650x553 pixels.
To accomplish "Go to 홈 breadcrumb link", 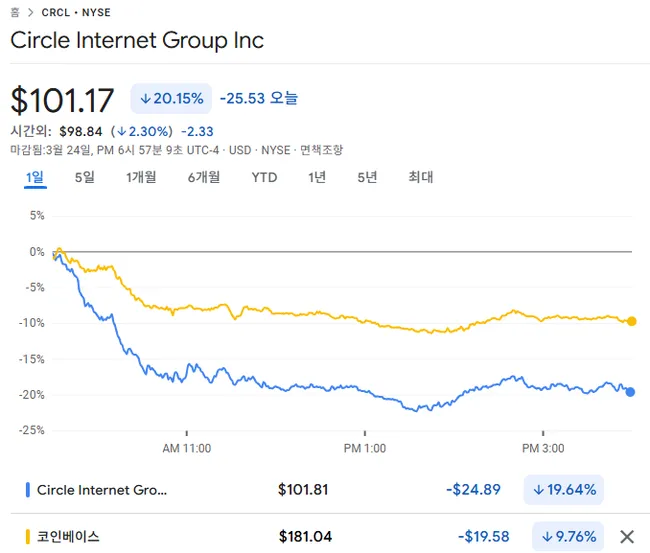I will tap(14, 13).
